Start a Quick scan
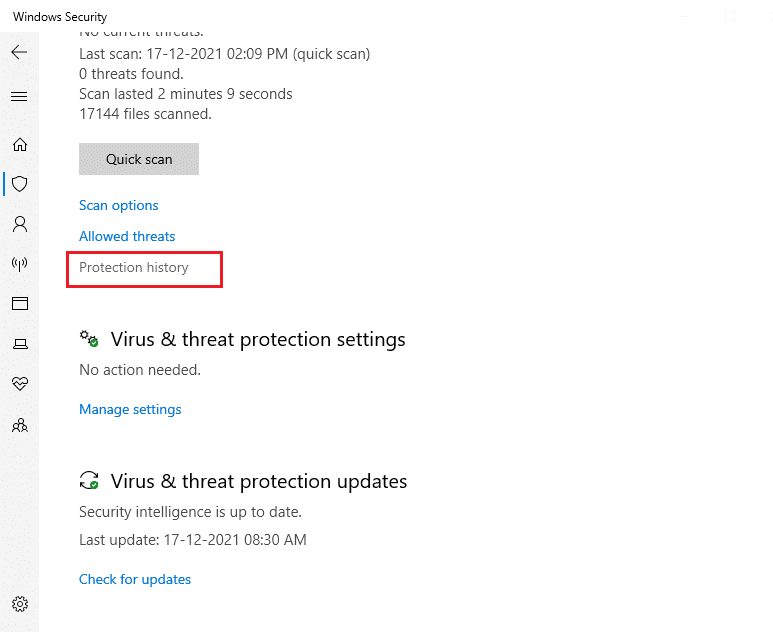 (x=139, y=159)
